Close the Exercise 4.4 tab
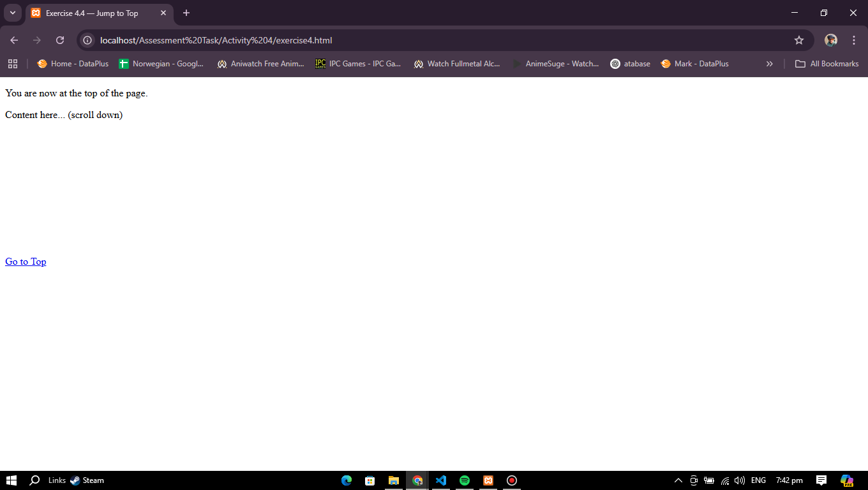 (163, 13)
